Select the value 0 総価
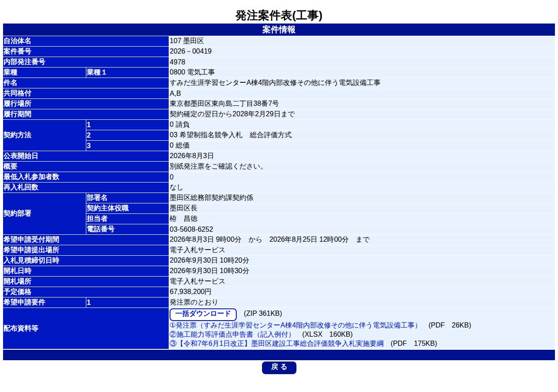558x392 pixels. (x=180, y=145)
